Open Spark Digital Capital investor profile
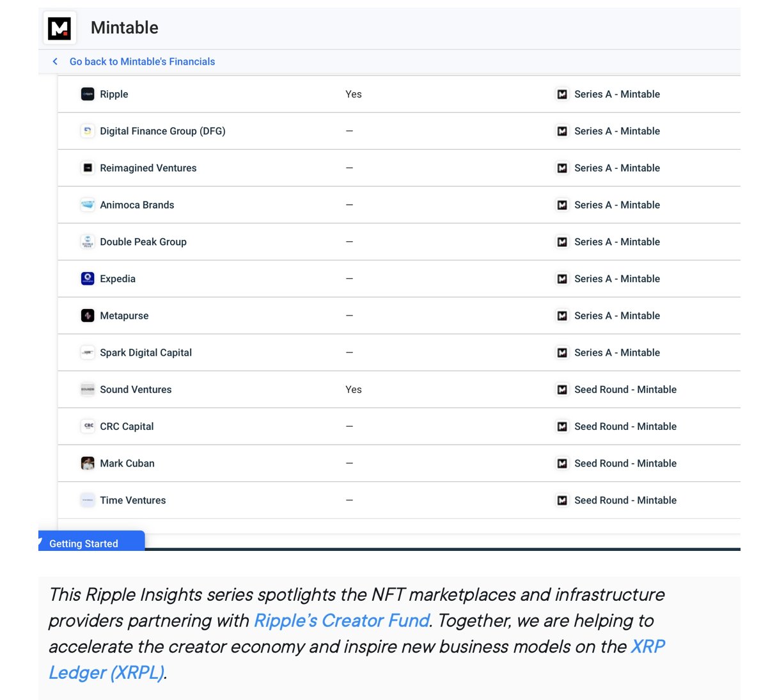 pyautogui.click(x=146, y=353)
